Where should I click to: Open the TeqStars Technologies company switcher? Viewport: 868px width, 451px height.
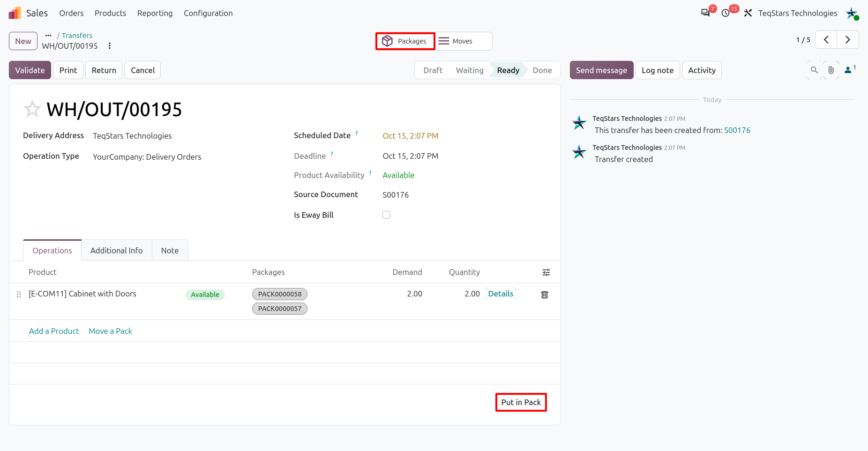[798, 13]
